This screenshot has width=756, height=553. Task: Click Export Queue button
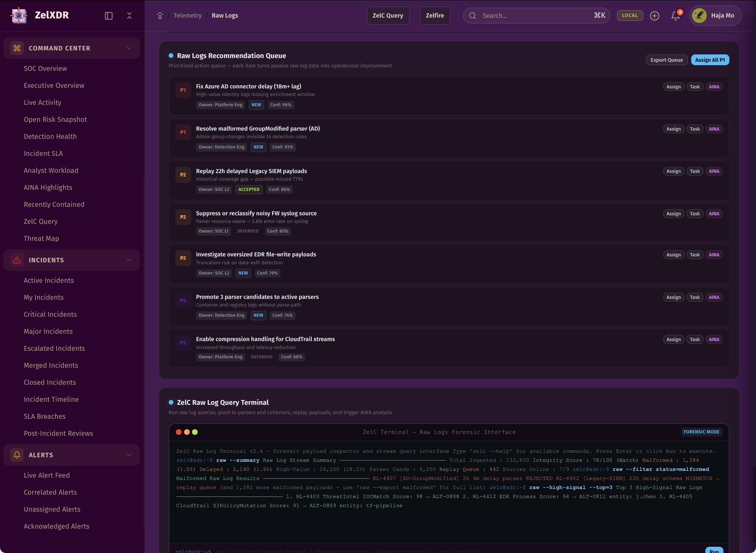tap(666, 60)
